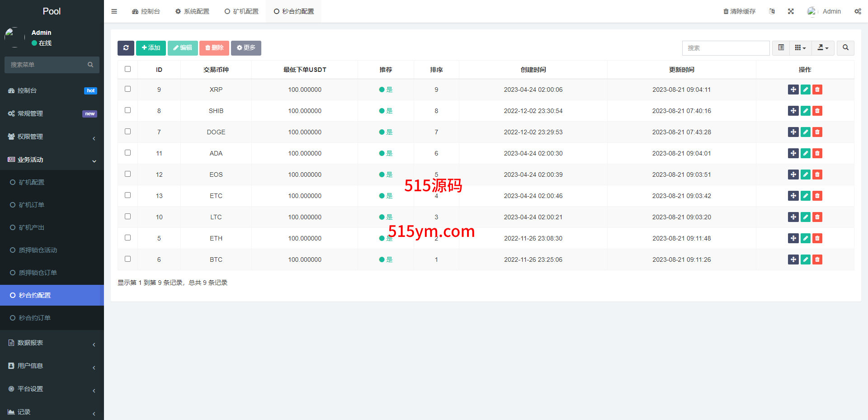Open the columns visibility dropdown
This screenshot has height=420, width=868.
point(800,48)
